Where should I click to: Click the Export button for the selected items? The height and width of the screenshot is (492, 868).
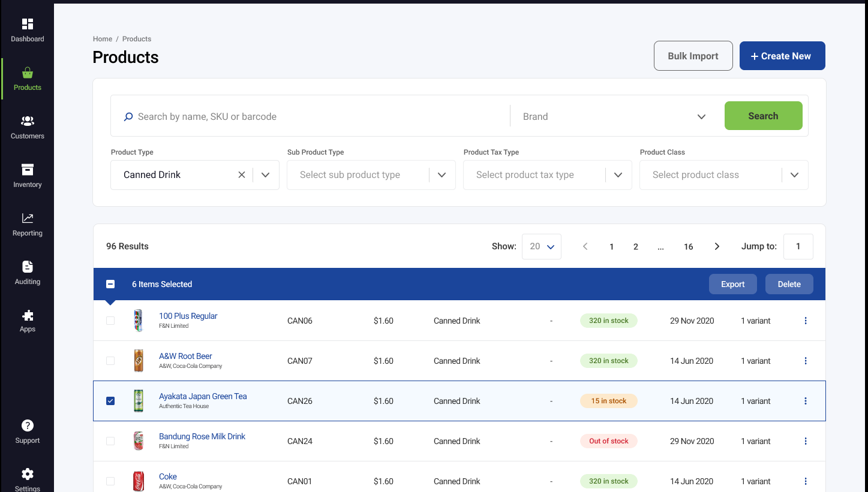pyautogui.click(x=733, y=284)
